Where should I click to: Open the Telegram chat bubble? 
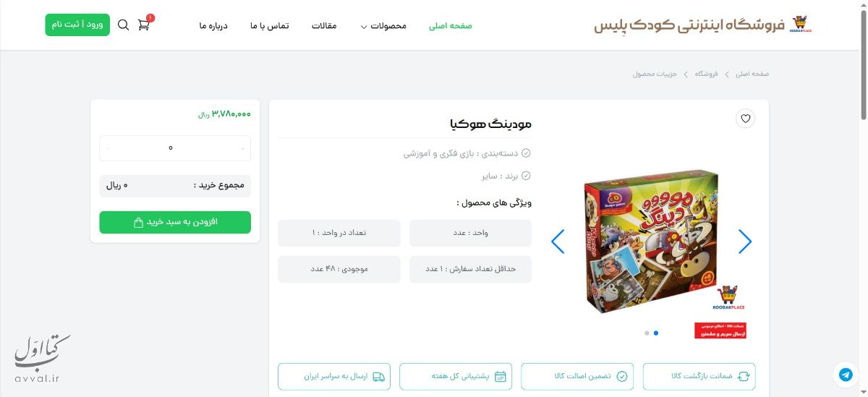[x=846, y=375]
